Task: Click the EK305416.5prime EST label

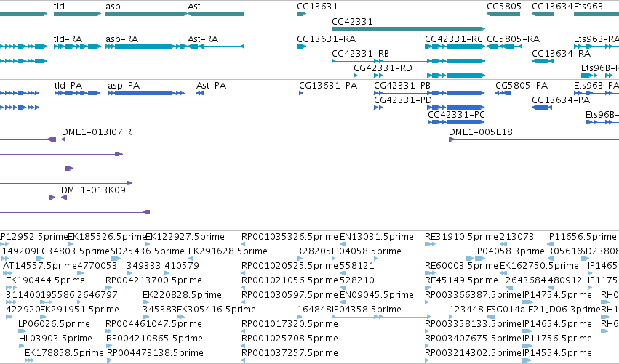Action: tap(216, 310)
